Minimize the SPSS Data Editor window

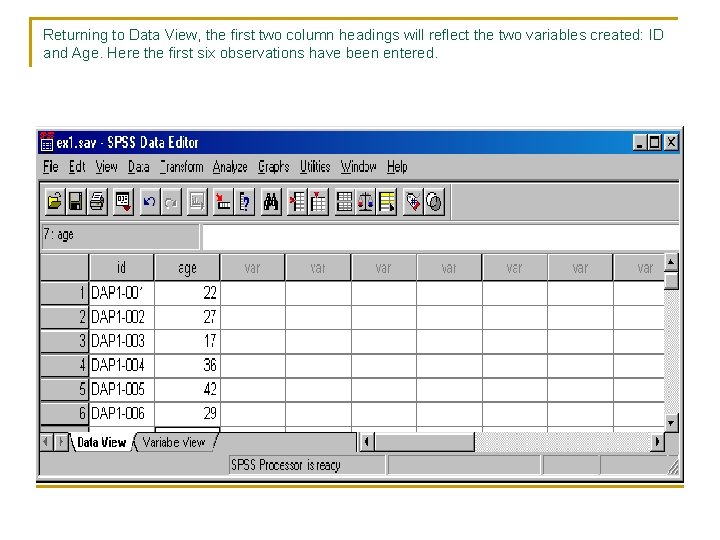(640, 142)
